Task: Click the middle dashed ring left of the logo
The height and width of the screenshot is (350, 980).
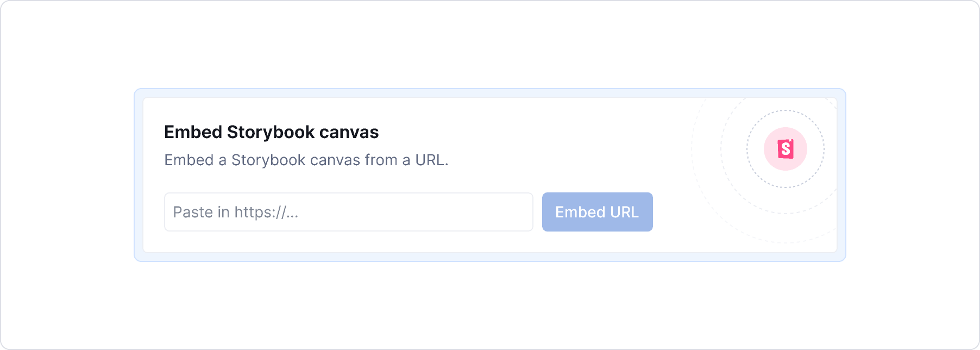Action: click(x=721, y=149)
